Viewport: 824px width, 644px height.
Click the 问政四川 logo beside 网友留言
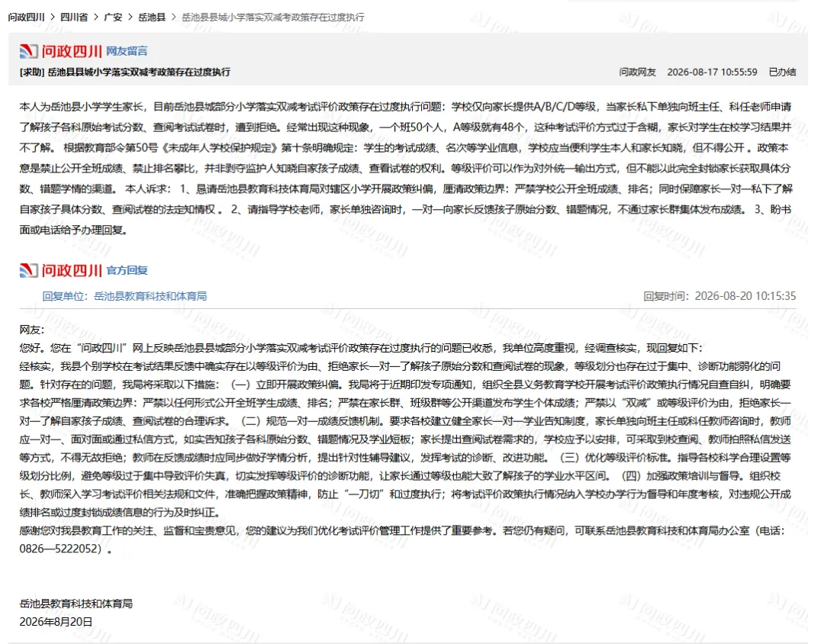[60, 51]
